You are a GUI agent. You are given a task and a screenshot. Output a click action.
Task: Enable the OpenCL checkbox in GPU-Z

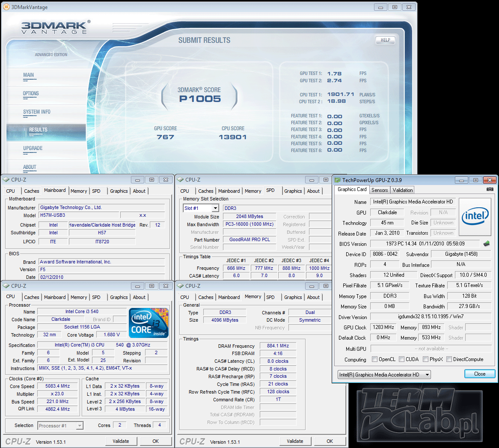click(374, 359)
